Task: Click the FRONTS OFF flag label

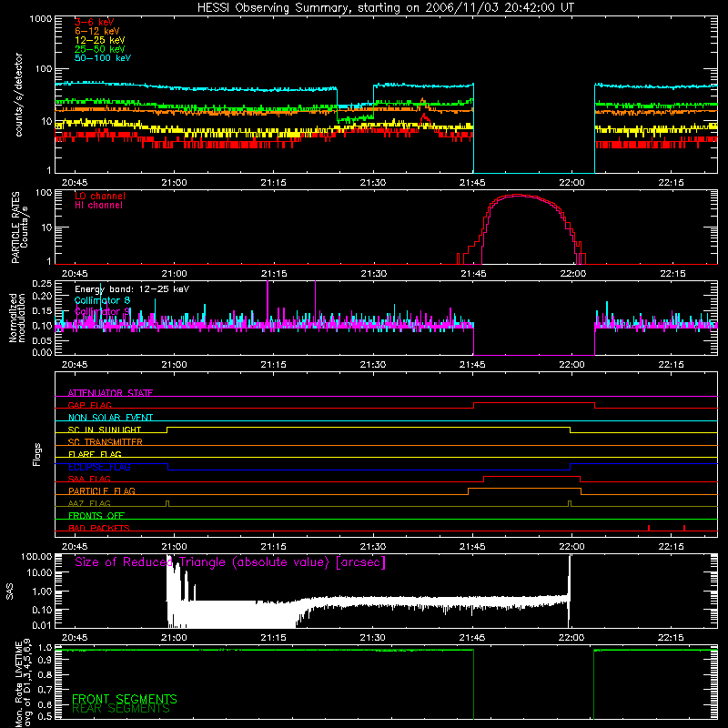Action: pyautogui.click(x=96, y=515)
